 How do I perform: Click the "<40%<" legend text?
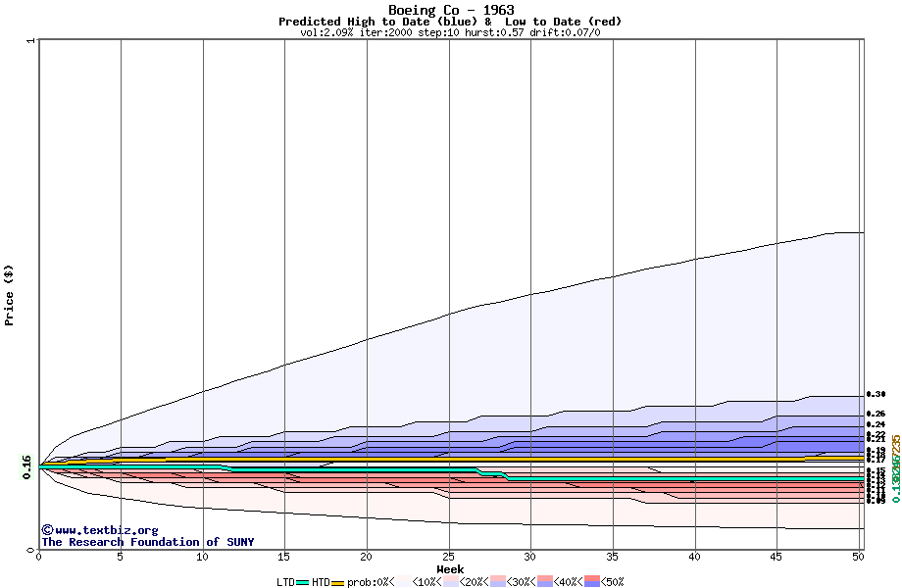(569, 582)
